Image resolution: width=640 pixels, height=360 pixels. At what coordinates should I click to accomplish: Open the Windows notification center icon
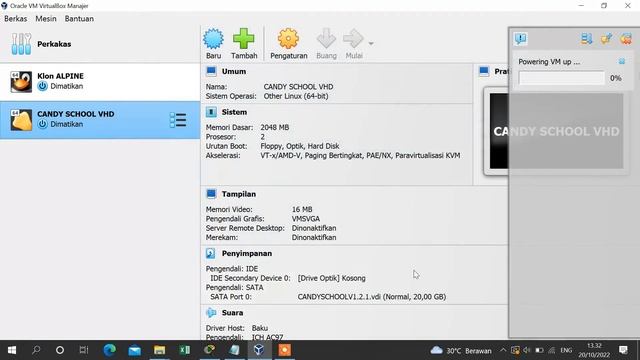[x=623, y=350]
